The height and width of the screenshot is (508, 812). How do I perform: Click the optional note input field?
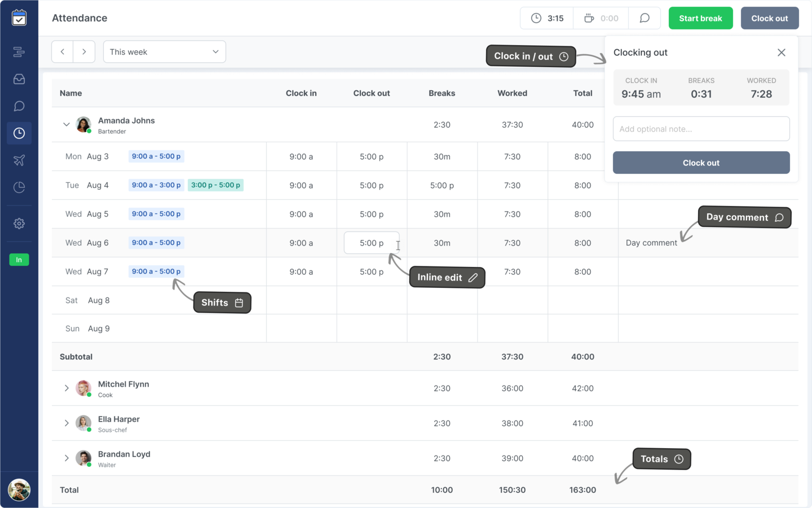pyautogui.click(x=701, y=129)
